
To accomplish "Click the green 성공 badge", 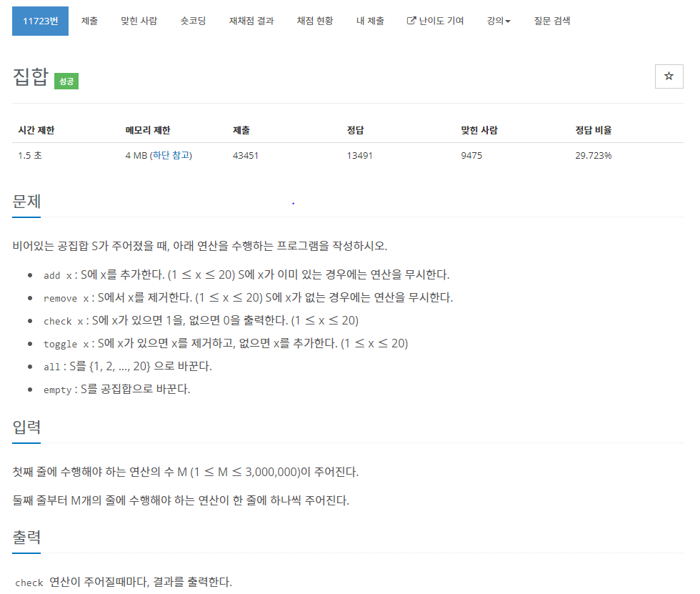I will point(66,81).
